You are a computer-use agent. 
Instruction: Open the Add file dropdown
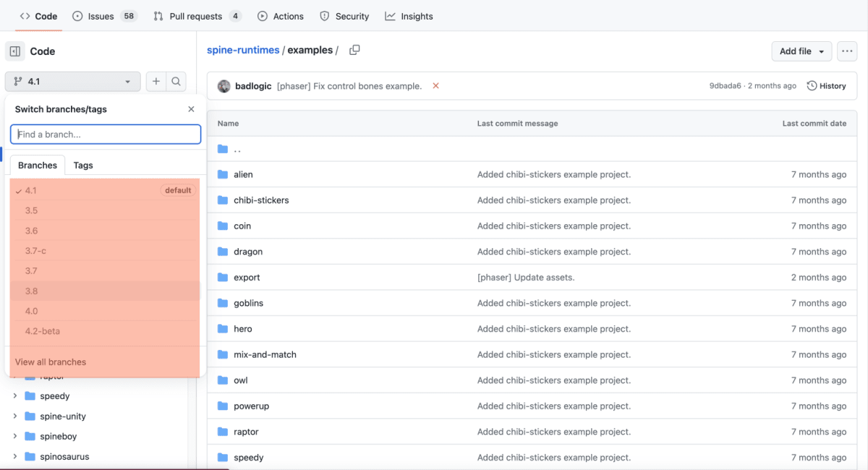[801, 51]
